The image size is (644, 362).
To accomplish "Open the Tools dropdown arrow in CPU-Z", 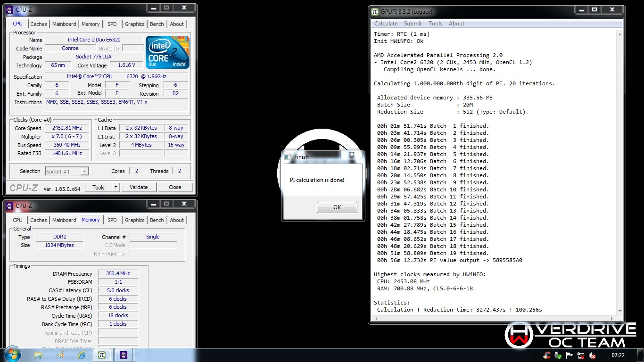I will [116, 187].
